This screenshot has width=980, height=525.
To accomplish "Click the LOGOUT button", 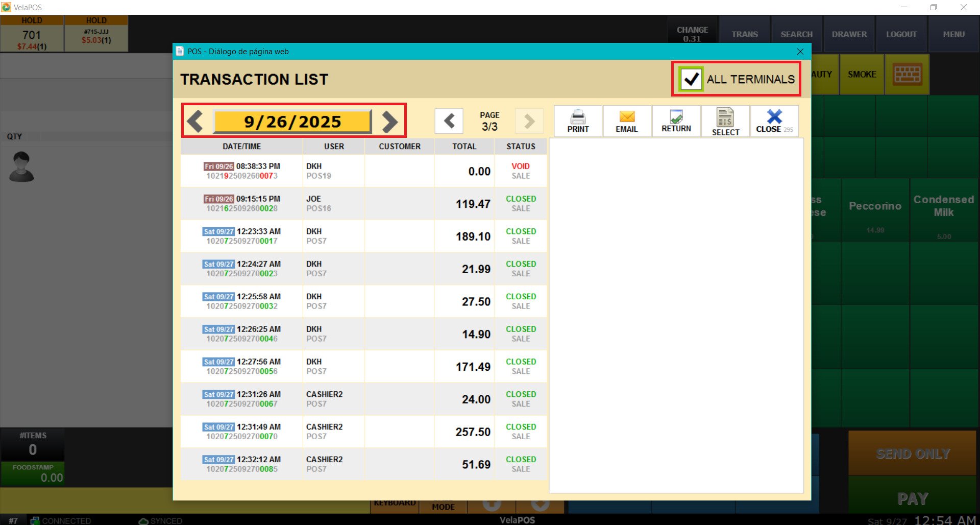I will (901, 34).
